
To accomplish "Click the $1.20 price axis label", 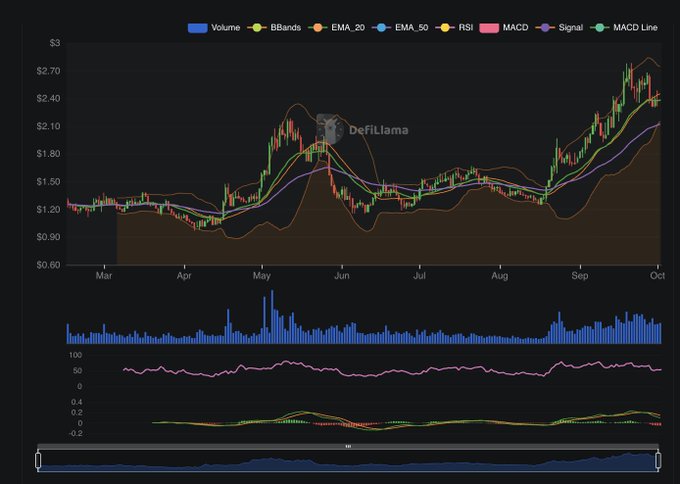I will coord(49,209).
